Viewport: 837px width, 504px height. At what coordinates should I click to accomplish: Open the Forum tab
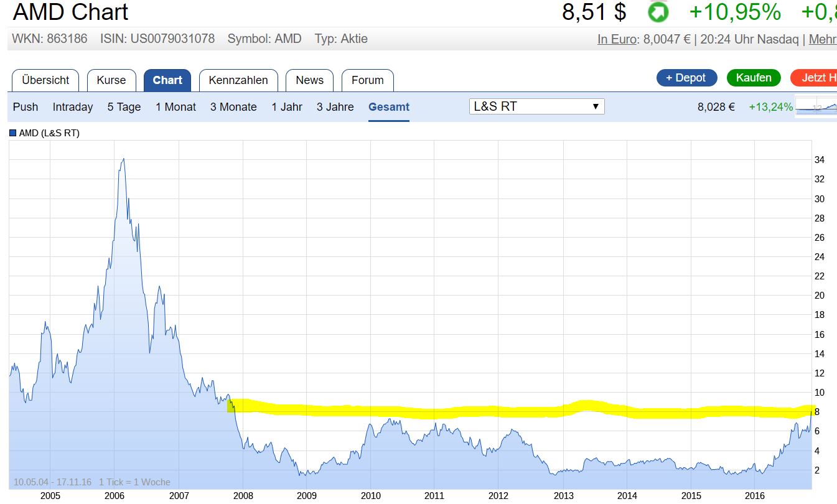pyautogui.click(x=367, y=80)
